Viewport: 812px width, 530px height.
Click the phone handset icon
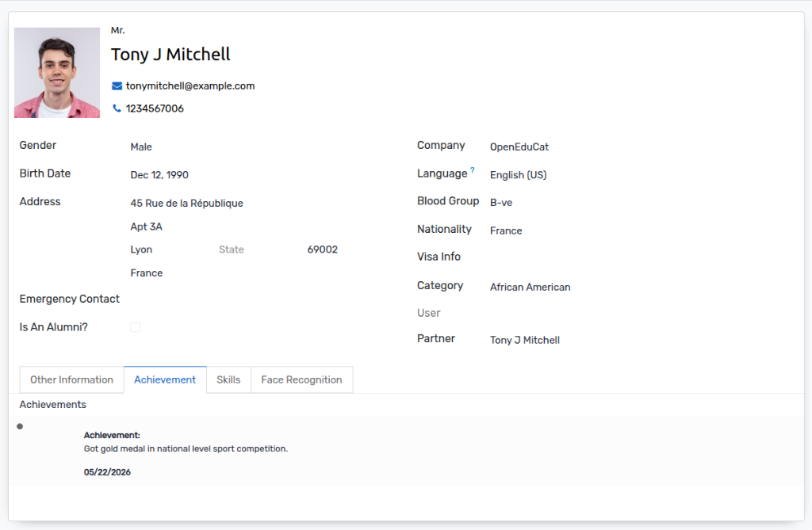[x=117, y=109]
